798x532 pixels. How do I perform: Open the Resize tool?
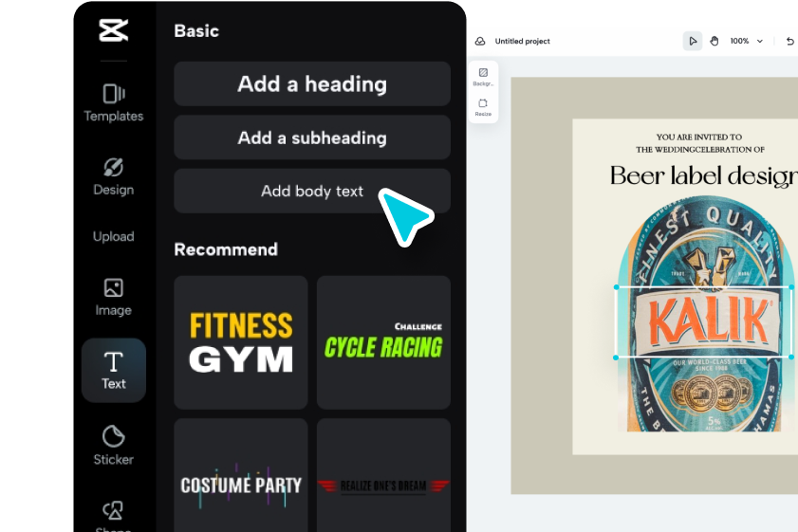coord(483,107)
